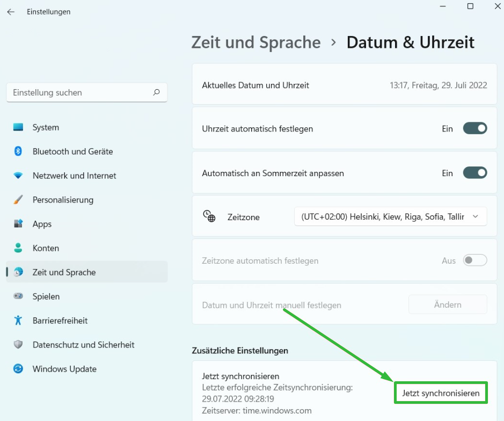Toggle Zeitzone automatisch festlegen switch
The width and height of the screenshot is (504, 421).
click(x=475, y=260)
